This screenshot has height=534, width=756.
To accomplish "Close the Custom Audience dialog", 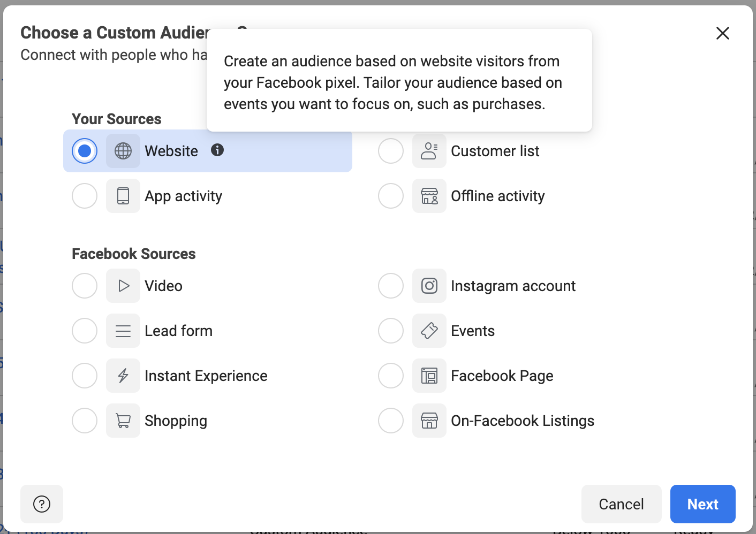I will [723, 33].
